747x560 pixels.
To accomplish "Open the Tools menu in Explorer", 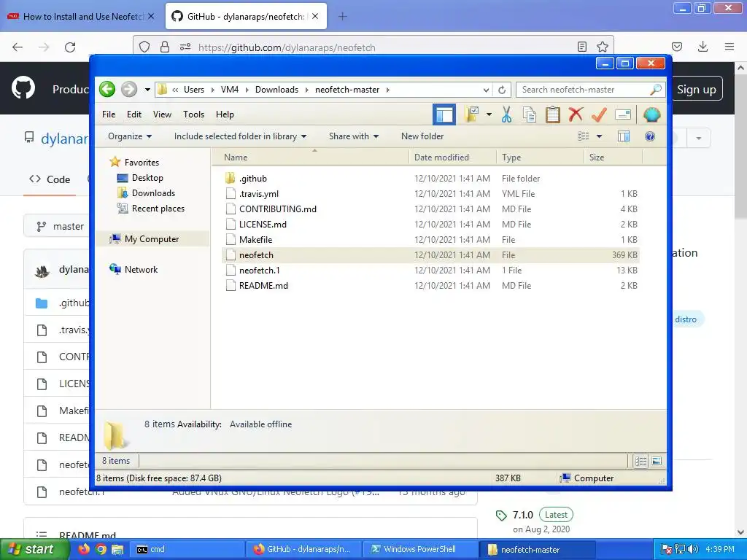I will (193, 114).
